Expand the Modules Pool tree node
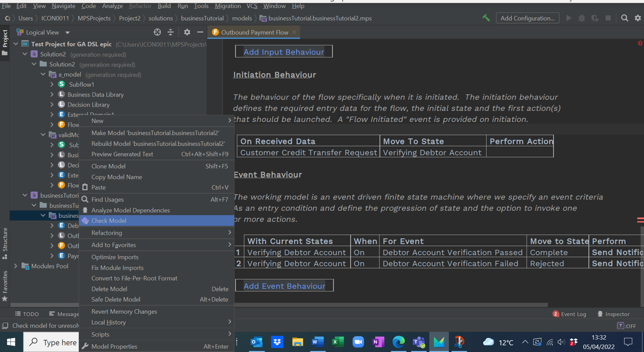The height and width of the screenshot is (352, 644). (x=16, y=266)
